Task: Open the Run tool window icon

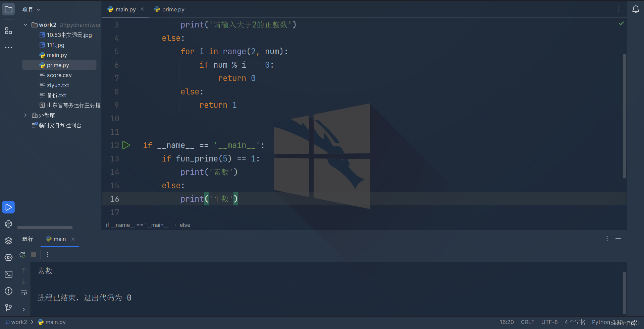Action: coord(8,207)
